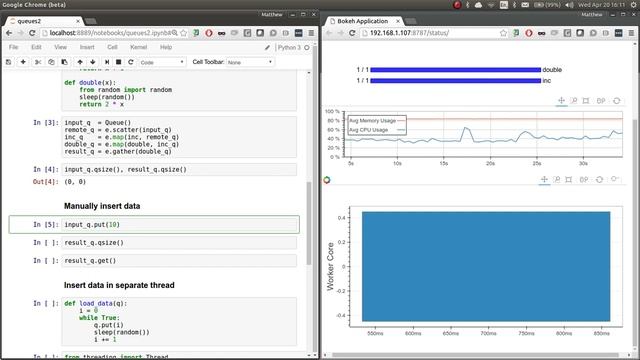Go back in the queues2 browser window
The image size is (640, 360).
point(9,33)
